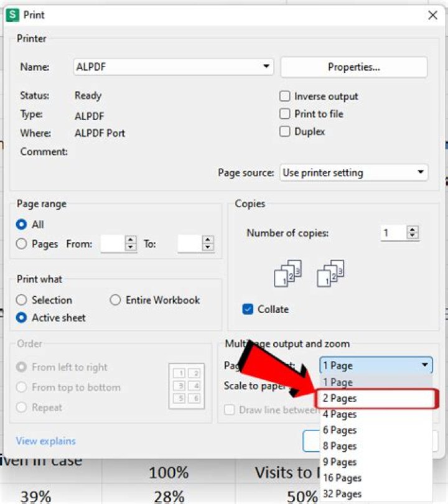
Task: Select 1 Page from the list
Action: 376,382
